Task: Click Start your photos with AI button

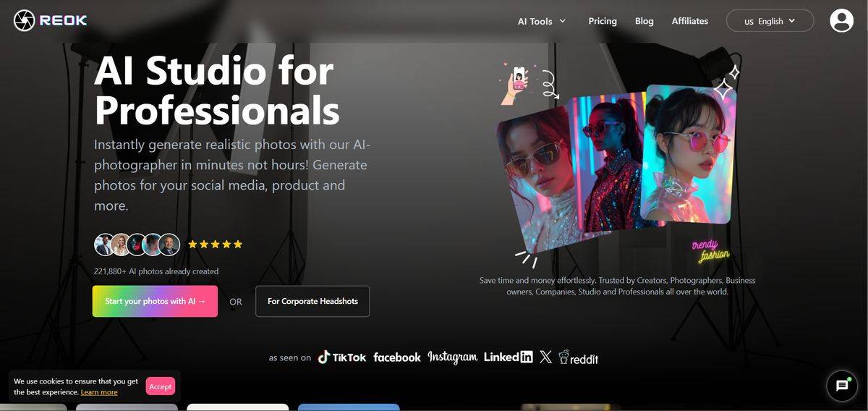Action: [155, 301]
